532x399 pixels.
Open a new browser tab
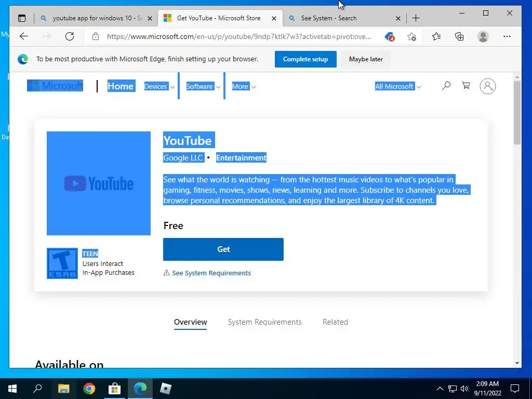pyautogui.click(x=416, y=18)
